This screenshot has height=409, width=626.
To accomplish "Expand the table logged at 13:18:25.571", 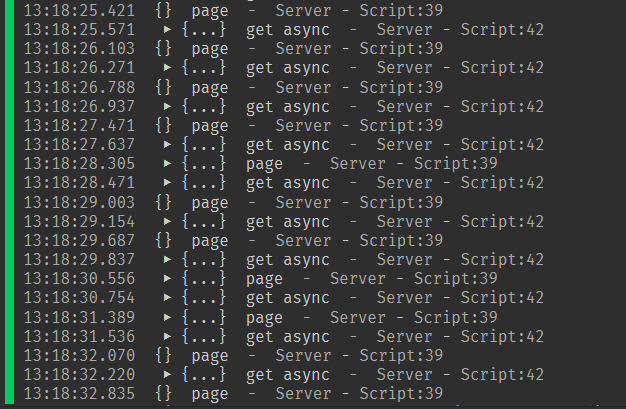I will [167, 30].
